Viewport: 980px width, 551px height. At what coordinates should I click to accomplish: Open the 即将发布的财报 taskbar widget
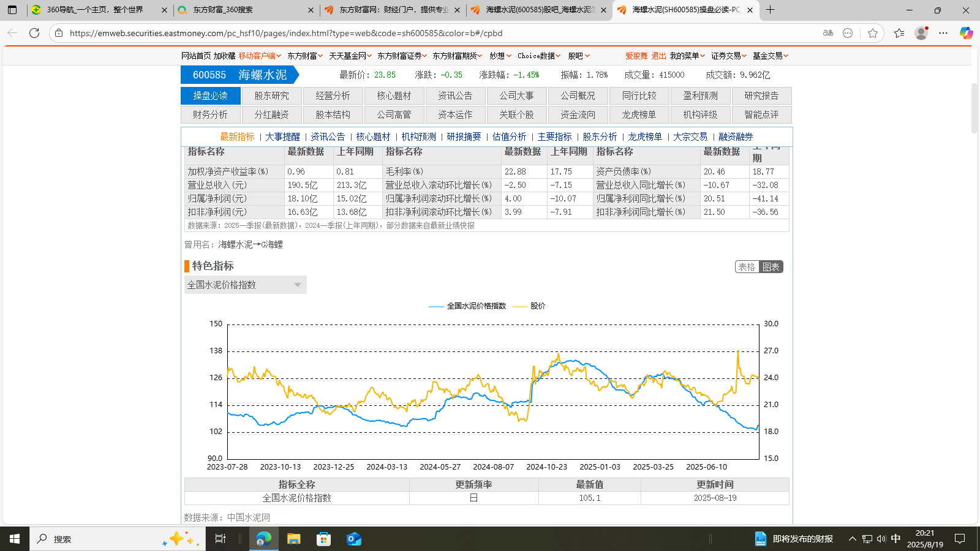pos(794,539)
